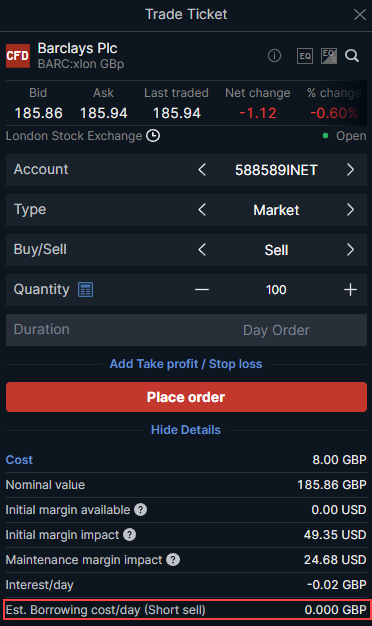Increase quantity with plus button
The width and height of the screenshot is (372, 626).
tap(350, 289)
